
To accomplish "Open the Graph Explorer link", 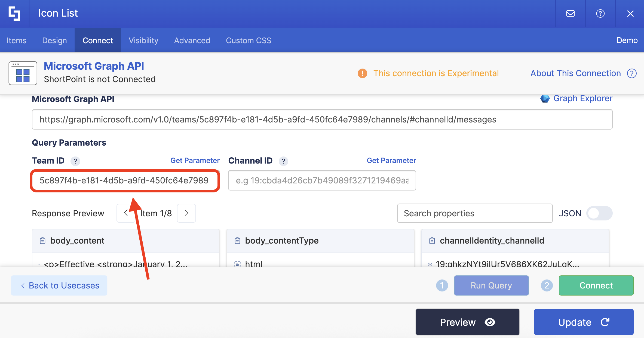I will (582, 98).
